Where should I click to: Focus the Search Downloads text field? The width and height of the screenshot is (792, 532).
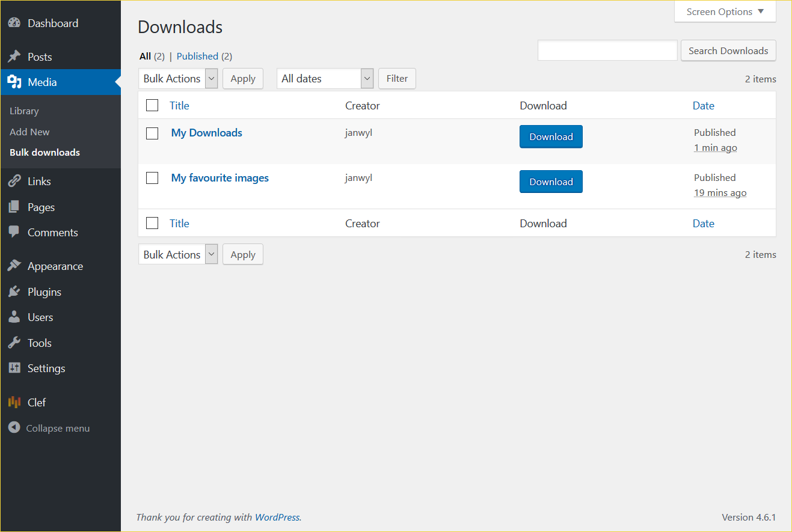click(x=607, y=51)
